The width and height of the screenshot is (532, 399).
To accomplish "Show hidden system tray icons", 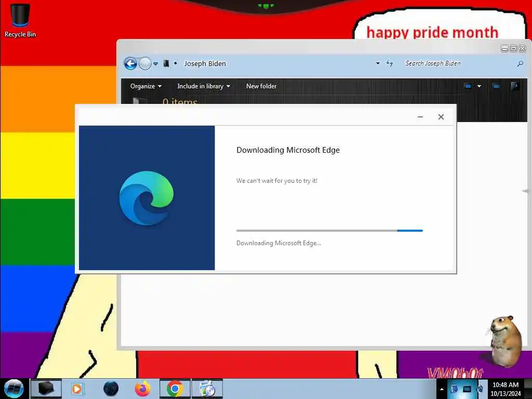I will pyautogui.click(x=442, y=389).
